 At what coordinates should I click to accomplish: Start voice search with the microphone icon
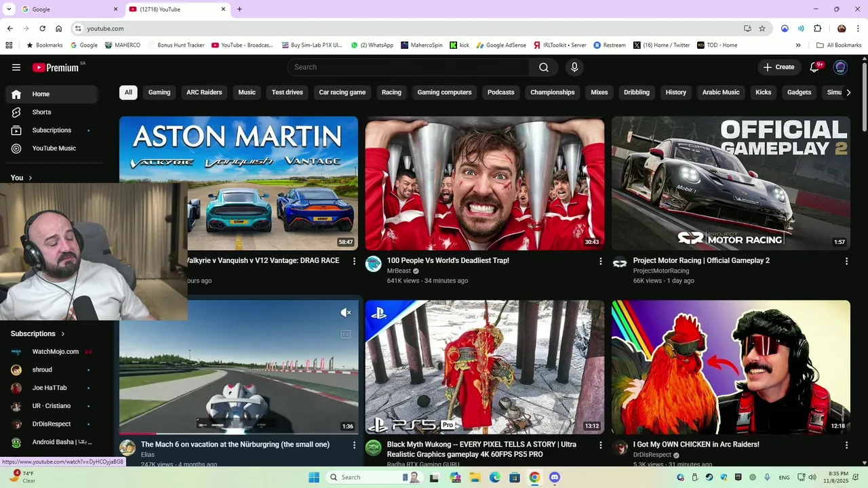click(x=574, y=67)
